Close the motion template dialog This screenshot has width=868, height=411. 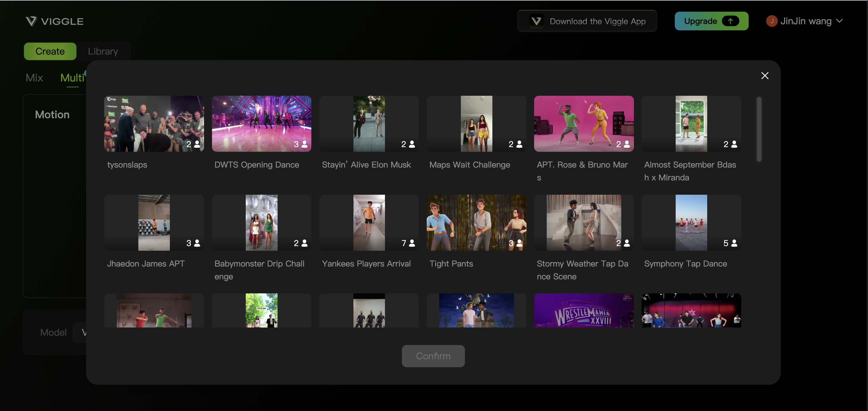[765, 76]
